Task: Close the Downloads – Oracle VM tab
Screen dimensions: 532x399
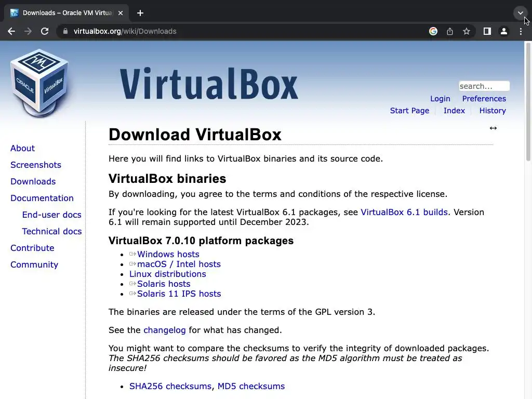Action: tap(121, 13)
